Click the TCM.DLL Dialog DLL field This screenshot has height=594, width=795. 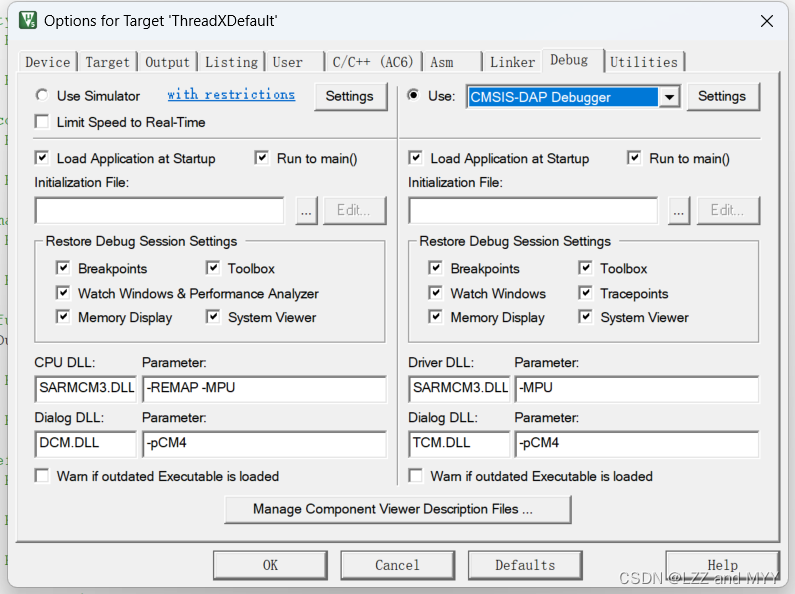(x=459, y=443)
